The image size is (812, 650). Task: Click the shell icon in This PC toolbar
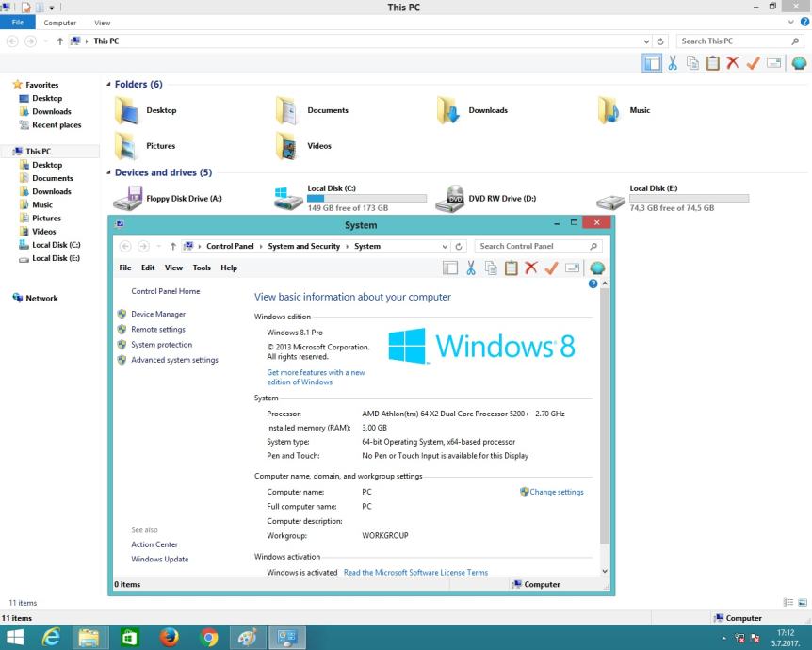pyautogui.click(x=799, y=63)
